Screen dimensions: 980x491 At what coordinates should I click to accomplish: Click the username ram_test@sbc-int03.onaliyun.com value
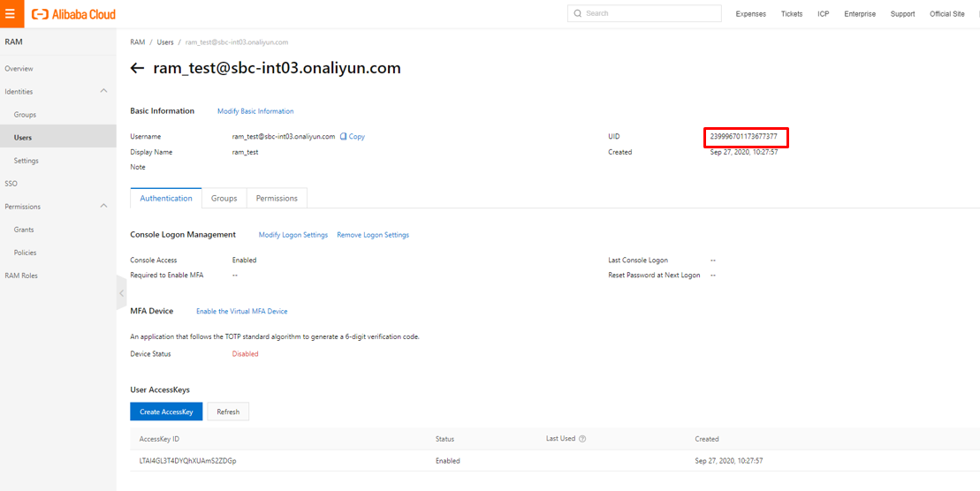[284, 136]
